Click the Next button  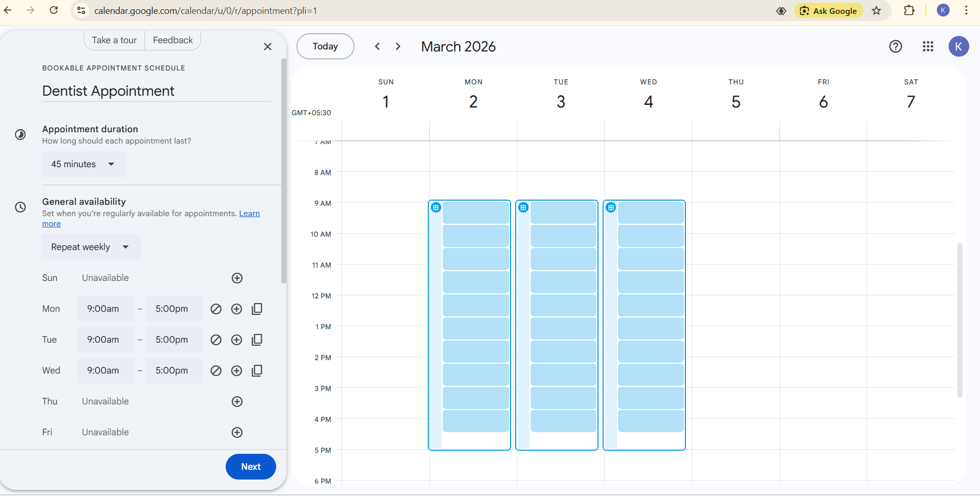[250, 467]
